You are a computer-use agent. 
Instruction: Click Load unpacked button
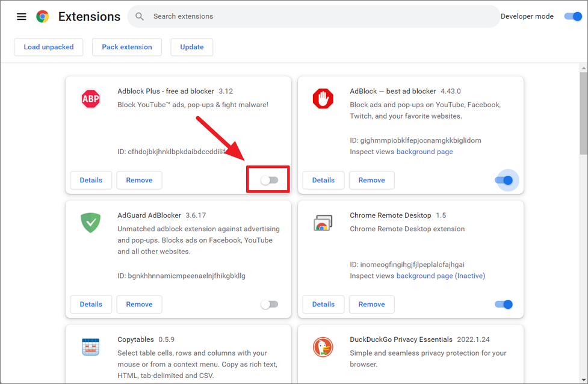[x=49, y=47]
